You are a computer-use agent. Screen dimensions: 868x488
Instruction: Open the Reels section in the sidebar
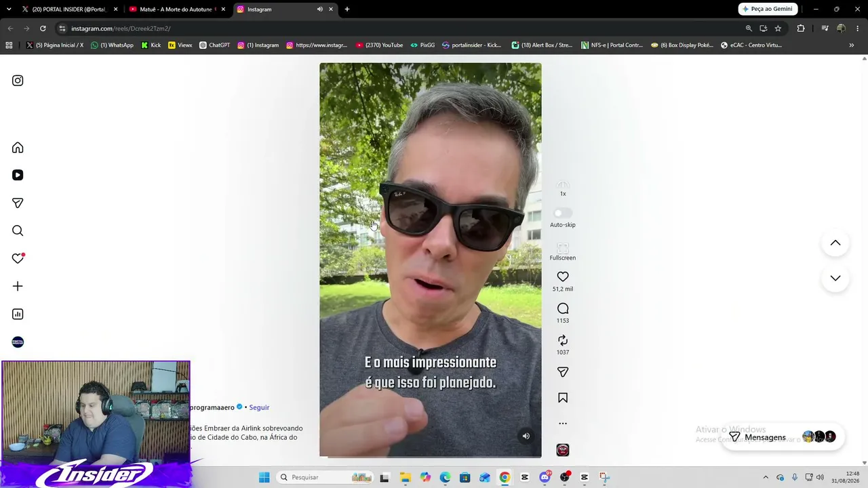[x=18, y=175]
